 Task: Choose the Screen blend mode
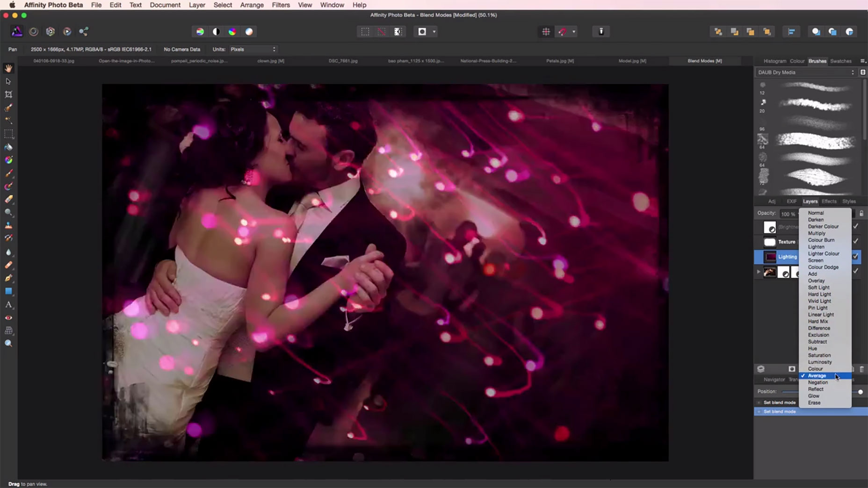[x=816, y=260]
